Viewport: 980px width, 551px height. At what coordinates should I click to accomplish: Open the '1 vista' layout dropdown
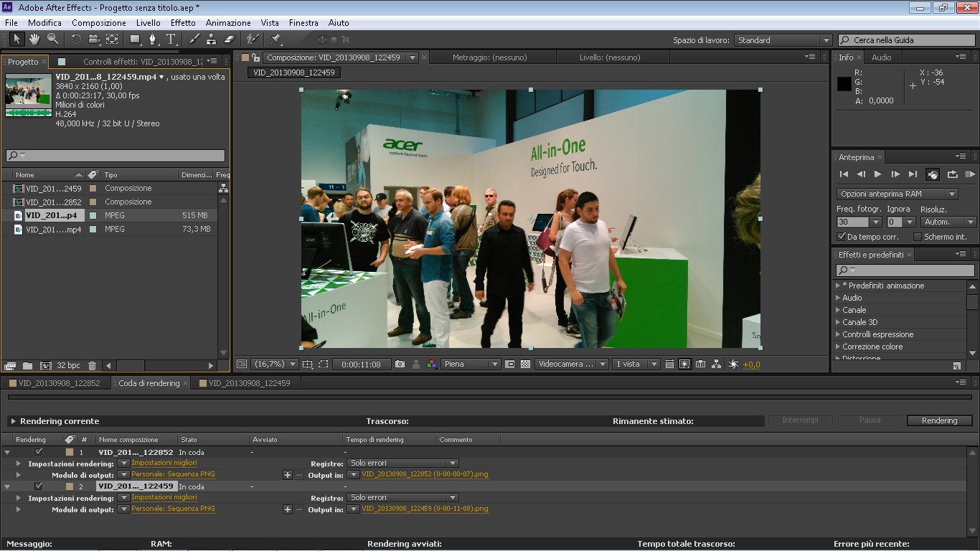tap(636, 364)
